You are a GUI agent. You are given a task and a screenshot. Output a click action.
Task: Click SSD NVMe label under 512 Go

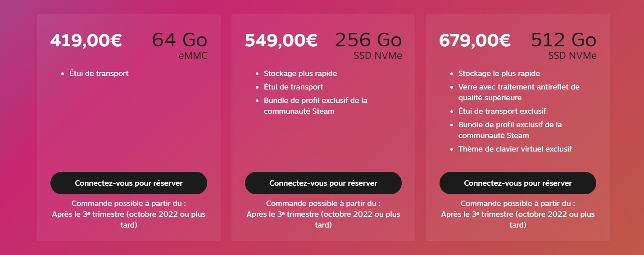pyautogui.click(x=572, y=56)
